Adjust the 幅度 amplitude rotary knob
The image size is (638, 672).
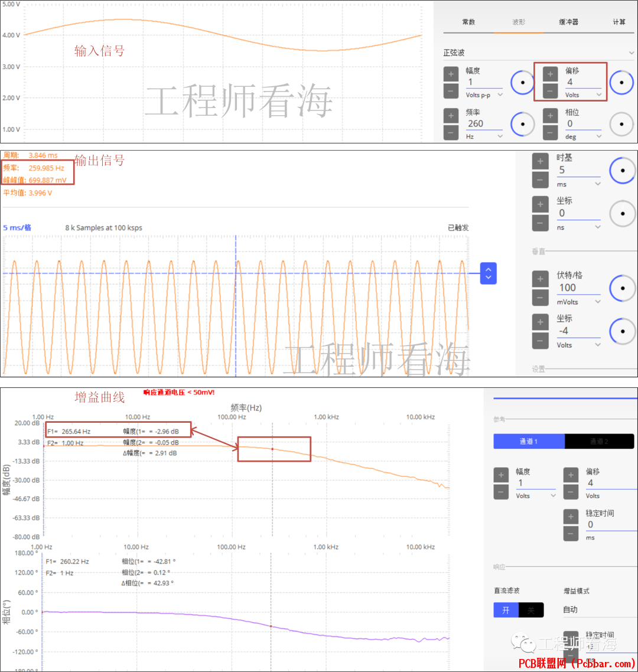523,82
